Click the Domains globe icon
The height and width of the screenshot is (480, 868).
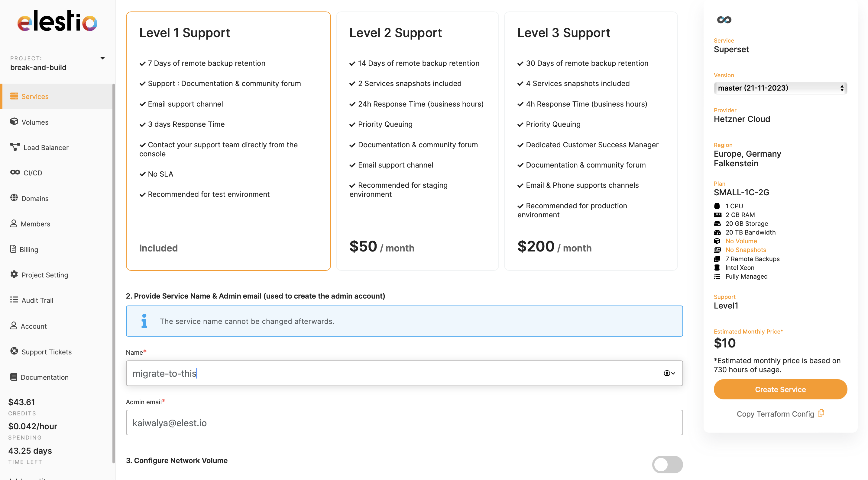[14, 198]
